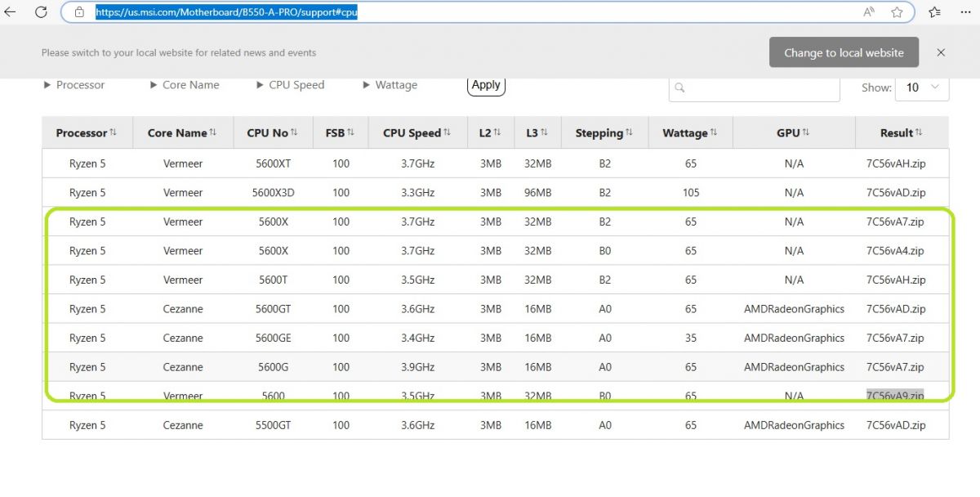Sort table by L2 arrows
Image resolution: width=980 pixels, height=497 pixels.
[x=497, y=132]
